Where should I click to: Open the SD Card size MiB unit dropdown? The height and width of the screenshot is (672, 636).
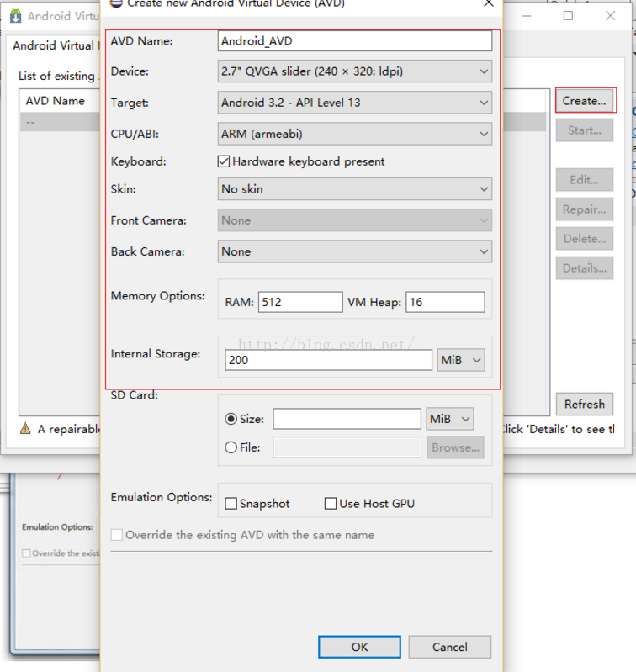(x=449, y=419)
